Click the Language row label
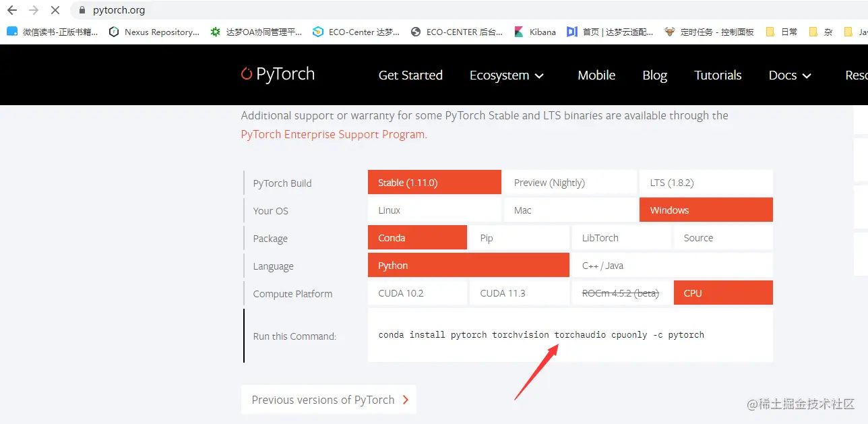Viewport: 868px width, 424px height. pos(273,266)
